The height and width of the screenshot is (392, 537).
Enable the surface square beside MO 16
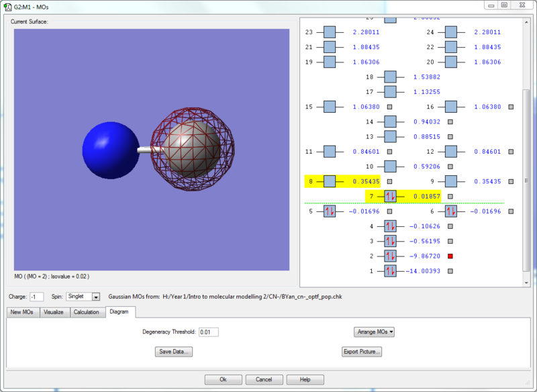511,107
